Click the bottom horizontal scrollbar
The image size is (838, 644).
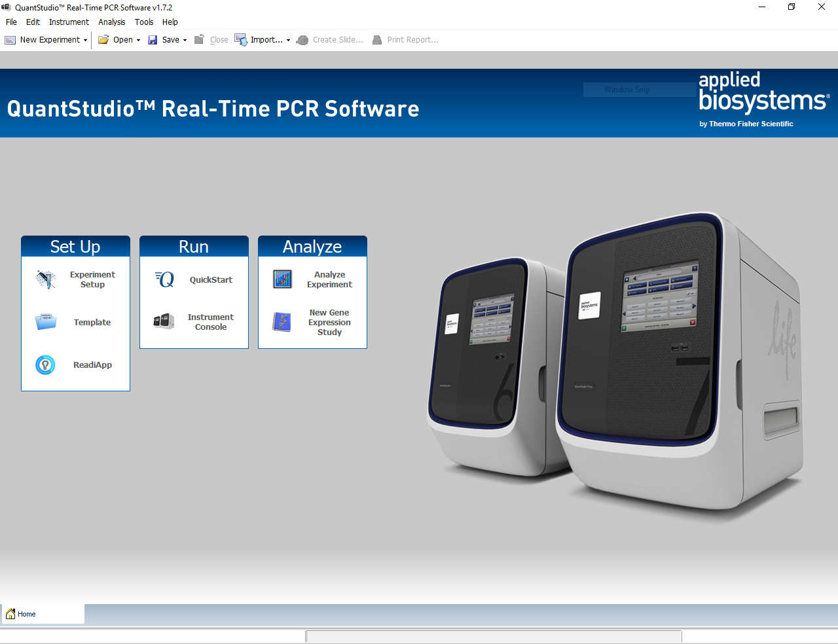point(494,636)
